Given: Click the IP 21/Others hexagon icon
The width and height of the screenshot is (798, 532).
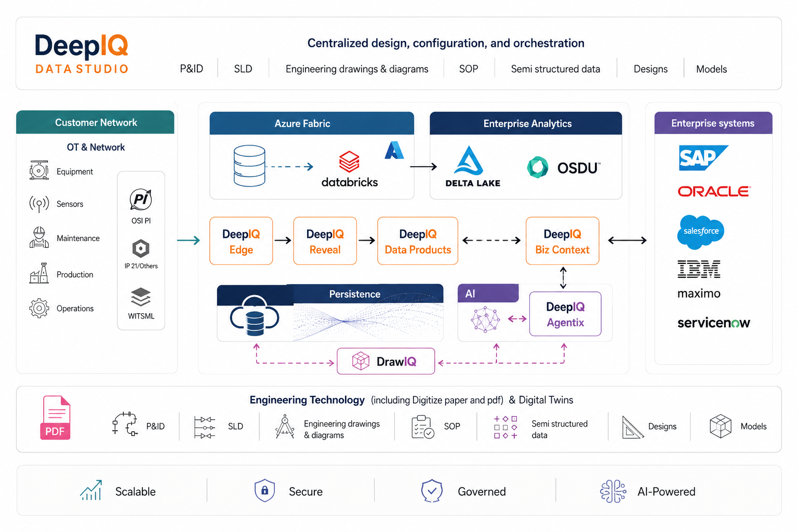Looking at the screenshot, I should [x=141, y=248].
